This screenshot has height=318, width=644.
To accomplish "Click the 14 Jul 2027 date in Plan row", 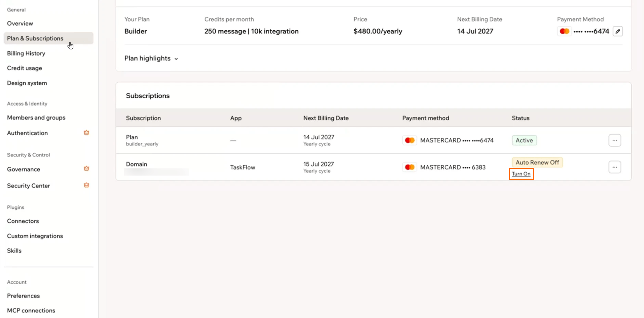I will tap(319, 137).
